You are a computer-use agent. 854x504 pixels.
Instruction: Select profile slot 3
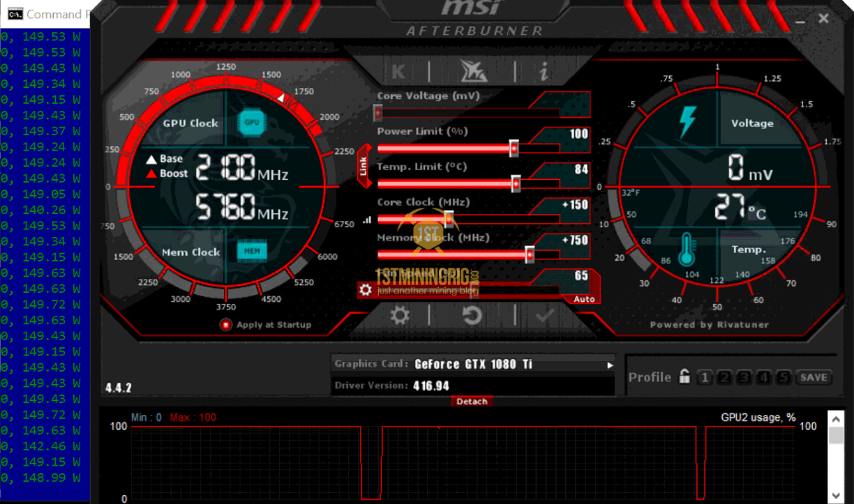tap(744, 378)
